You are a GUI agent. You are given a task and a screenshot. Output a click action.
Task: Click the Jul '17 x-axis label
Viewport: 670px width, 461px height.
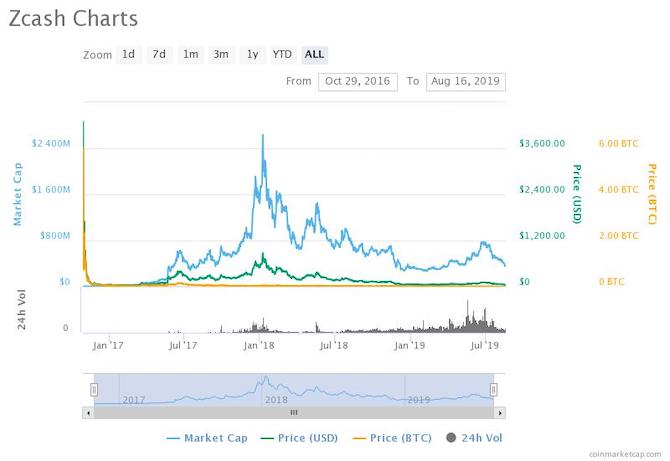coord(183,345)
